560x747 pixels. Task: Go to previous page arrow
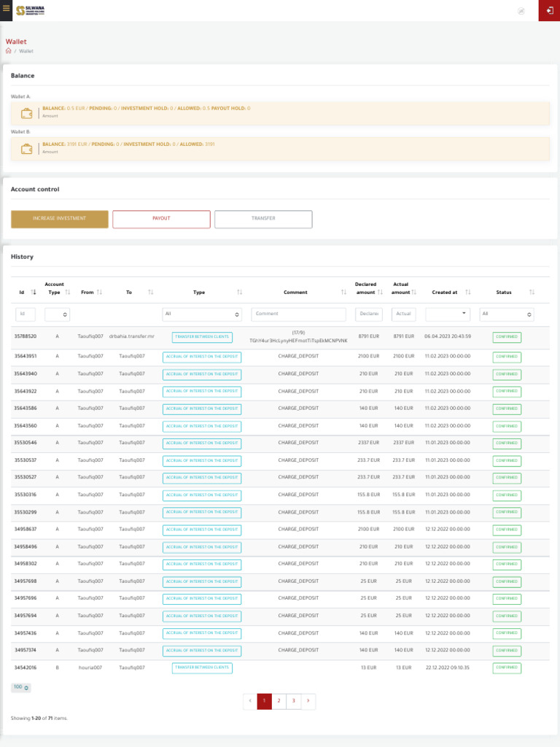pos(250,701)
